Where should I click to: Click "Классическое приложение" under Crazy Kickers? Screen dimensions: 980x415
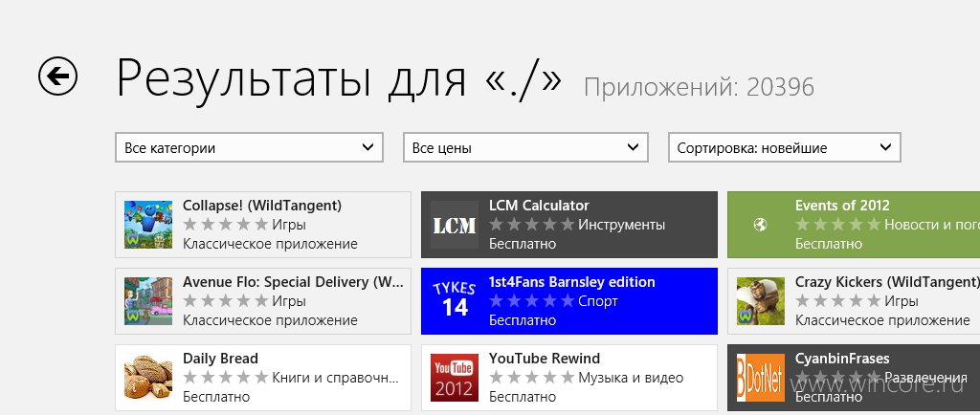pos(882,320)
